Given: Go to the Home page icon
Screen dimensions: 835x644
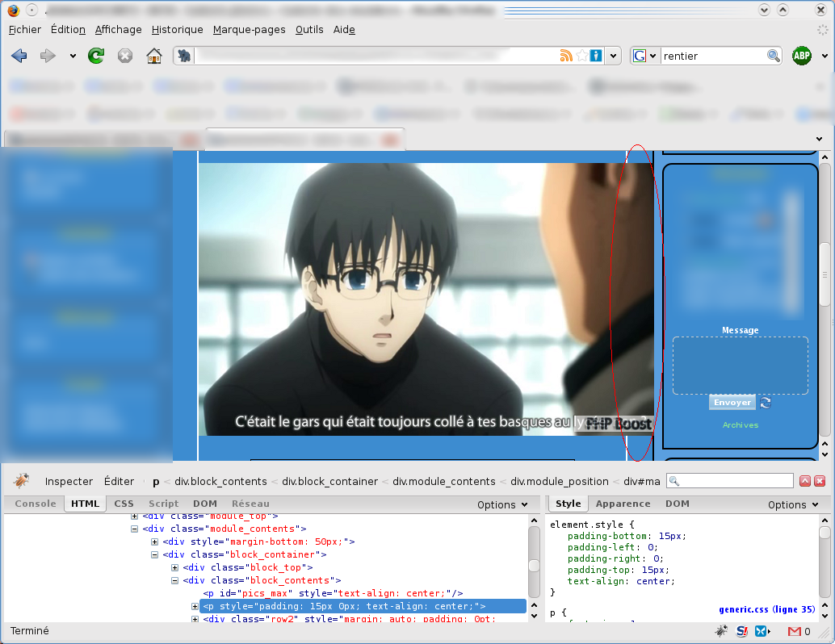Looking at the screenshot, I should click(153, 56).
